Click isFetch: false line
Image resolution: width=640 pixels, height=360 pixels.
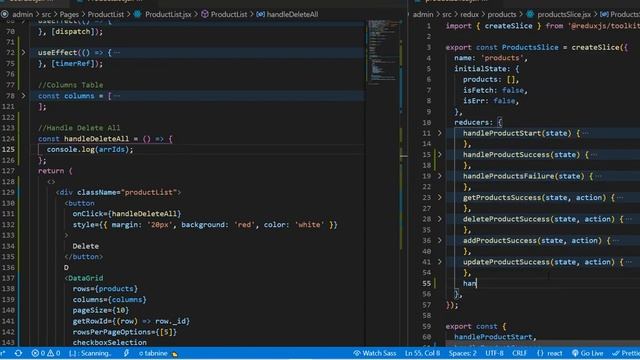pyautogui.click(x=495, y=90)
